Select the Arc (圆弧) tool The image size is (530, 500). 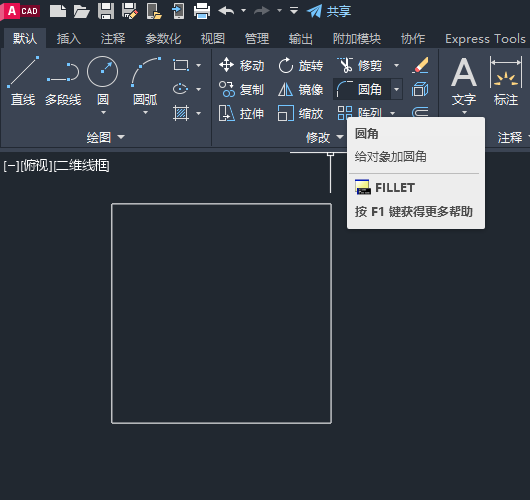[x=145, y=81]
